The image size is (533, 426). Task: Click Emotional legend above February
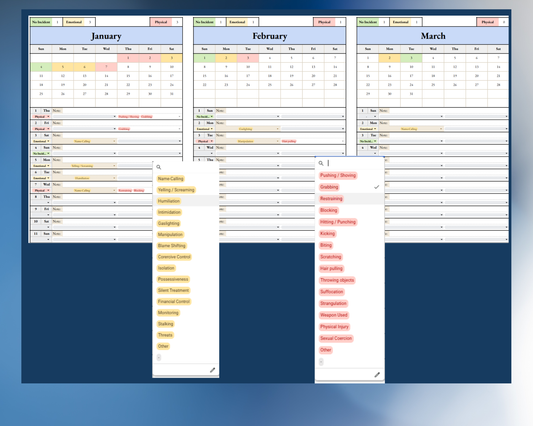click(237, 22)
